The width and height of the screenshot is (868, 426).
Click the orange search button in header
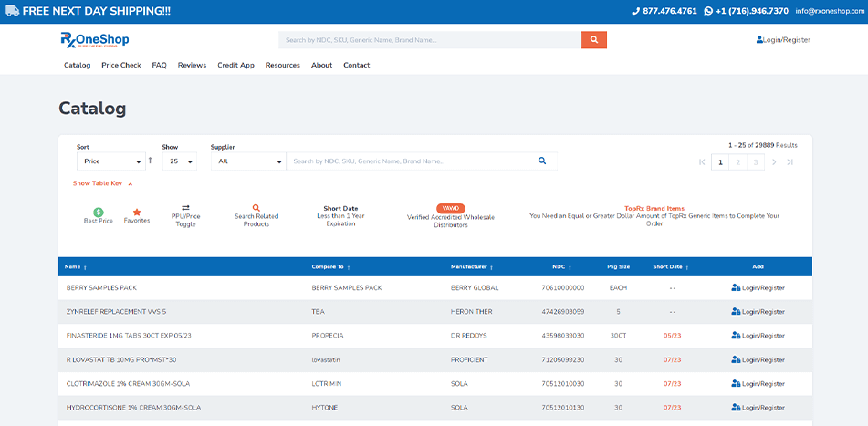coord(594,40)
